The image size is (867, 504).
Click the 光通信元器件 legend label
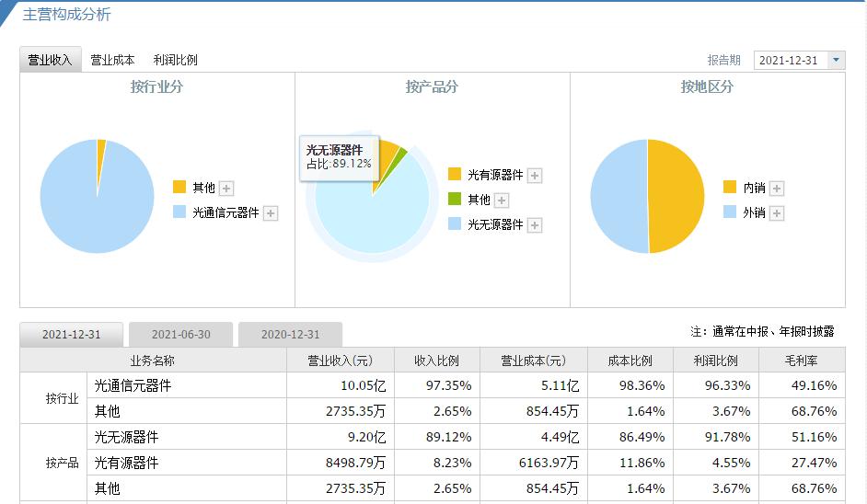(225, 212)
